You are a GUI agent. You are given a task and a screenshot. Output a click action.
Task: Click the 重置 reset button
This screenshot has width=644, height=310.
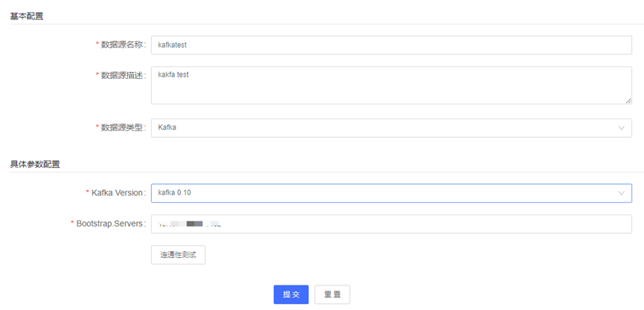[x=332, y=294]
